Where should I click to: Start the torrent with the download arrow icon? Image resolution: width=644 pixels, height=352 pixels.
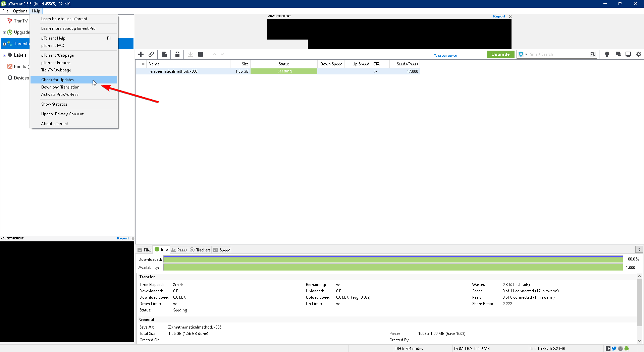[x=191, y=54]
